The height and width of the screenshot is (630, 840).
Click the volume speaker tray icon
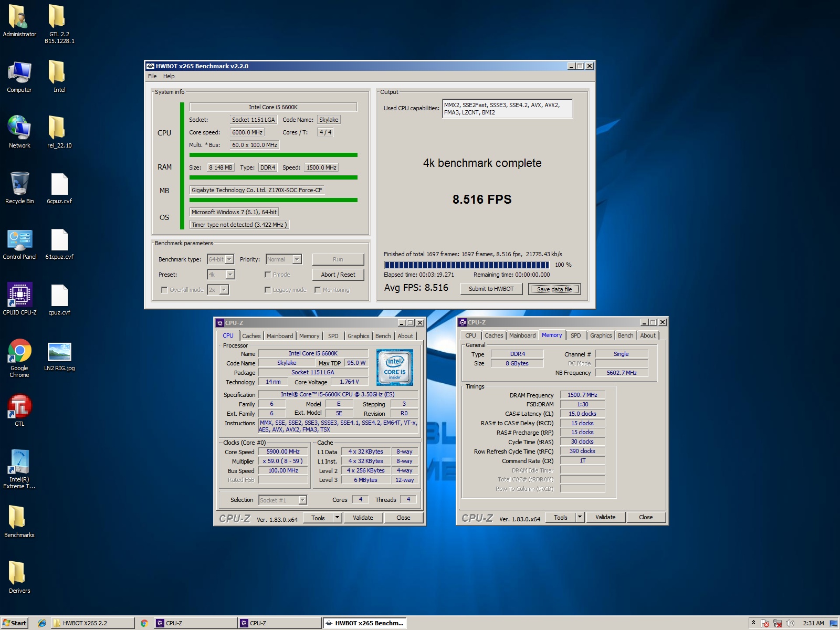pos(790,623)
